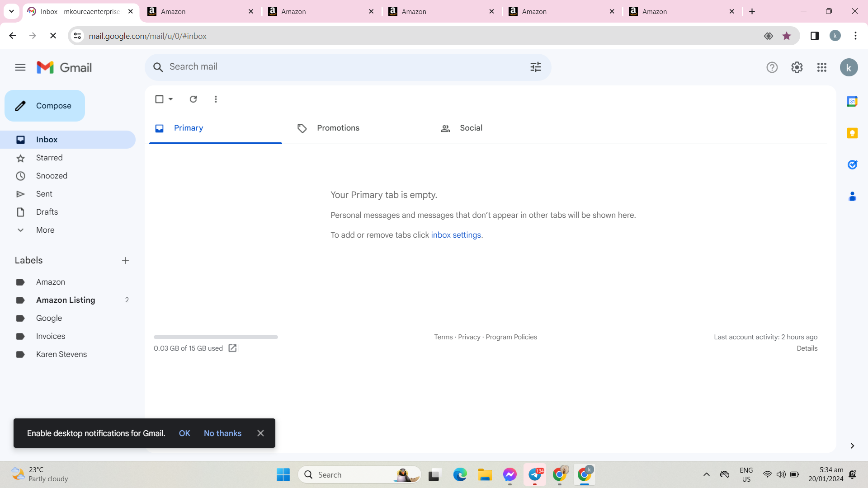View site information icon in address bar
Viewport: 868px width, 488px height.
coord(78,36)
